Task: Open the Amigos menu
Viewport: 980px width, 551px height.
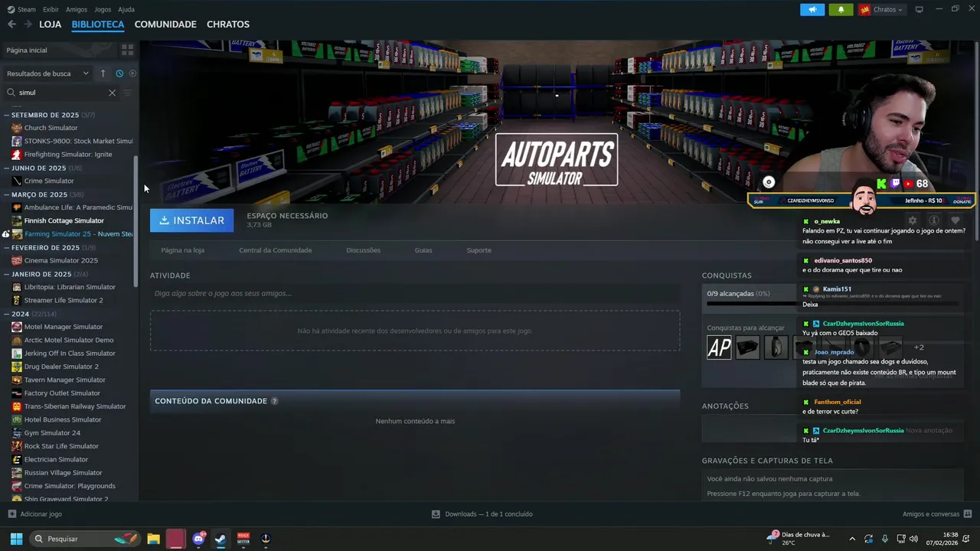Action: click(77, 9)
